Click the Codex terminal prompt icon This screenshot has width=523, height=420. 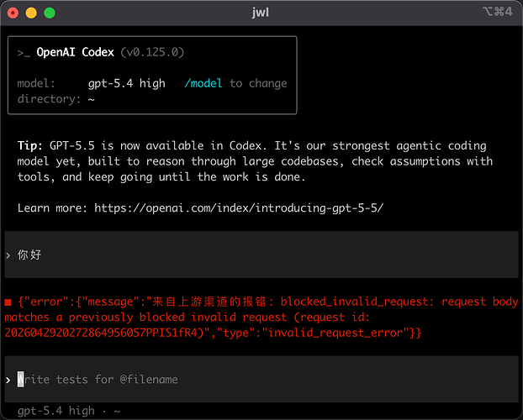[24, 53]
